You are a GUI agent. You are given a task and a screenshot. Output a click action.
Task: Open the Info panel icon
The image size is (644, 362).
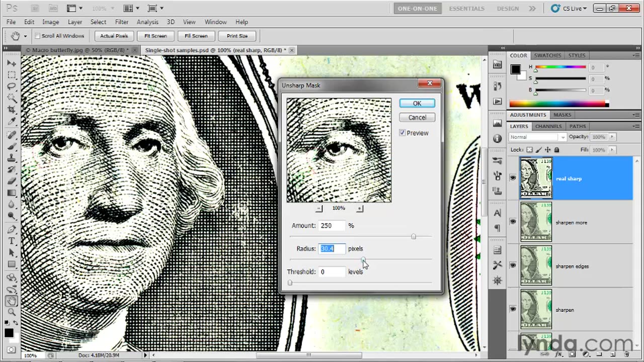[x=498, y=138]
